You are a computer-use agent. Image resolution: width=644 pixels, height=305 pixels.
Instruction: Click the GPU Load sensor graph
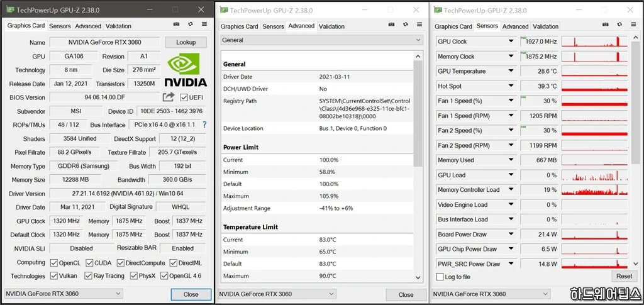(x=595, y=175)
